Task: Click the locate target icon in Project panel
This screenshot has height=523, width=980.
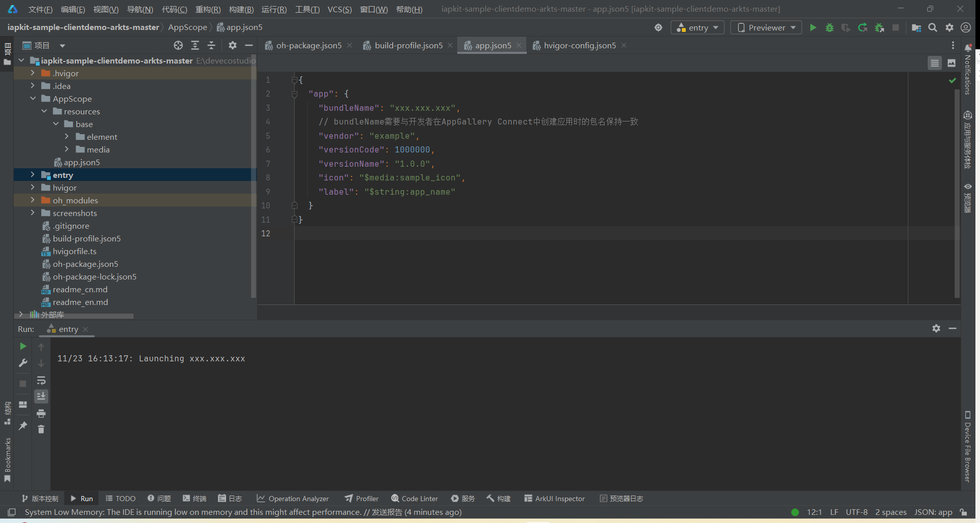Action: (178, 45)
